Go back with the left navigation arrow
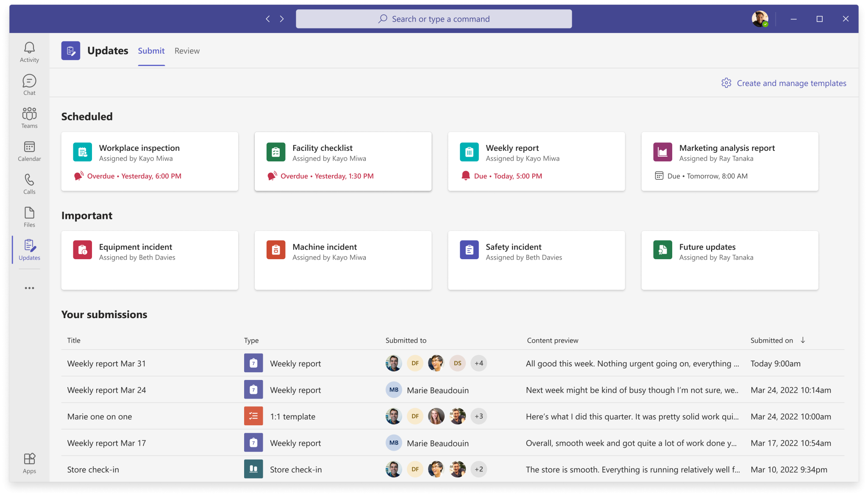This screenshot has height=496, width=868. point(268,19)
